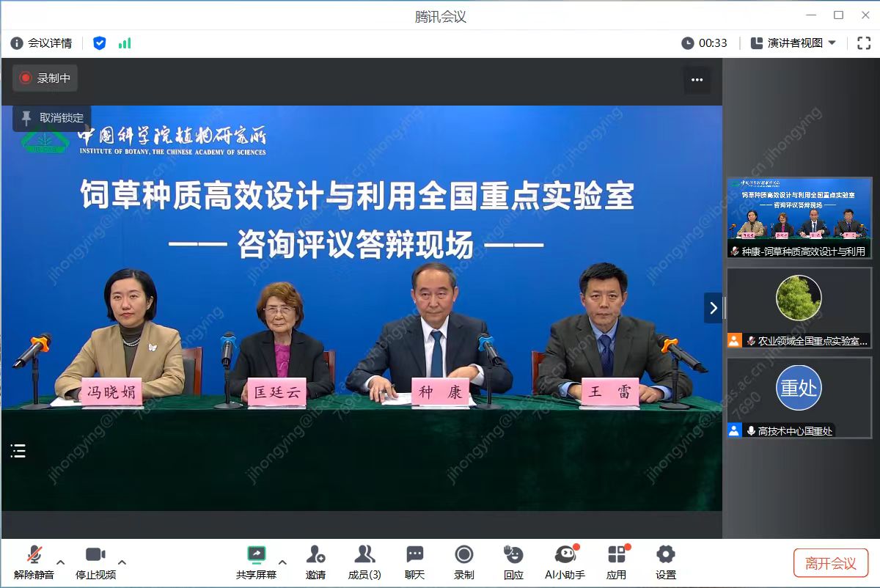Open 会议详情 meeting details
The height and width of the screenshot is (588, 880).
point(42,43)
